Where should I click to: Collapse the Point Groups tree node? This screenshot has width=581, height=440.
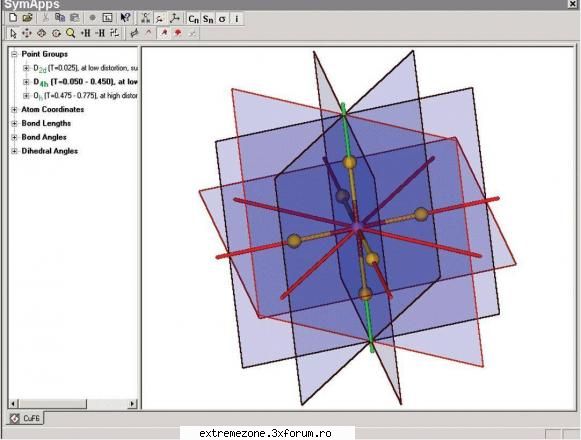coord(14,54)
